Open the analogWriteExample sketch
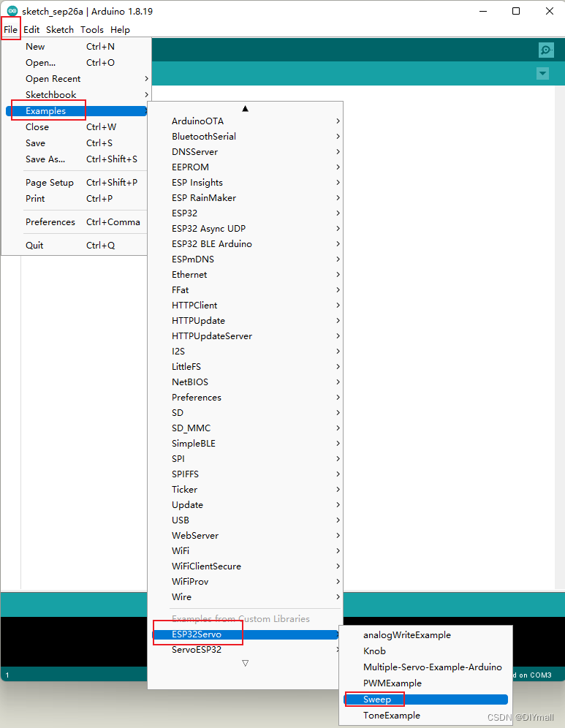 click(x=425, y=634)
